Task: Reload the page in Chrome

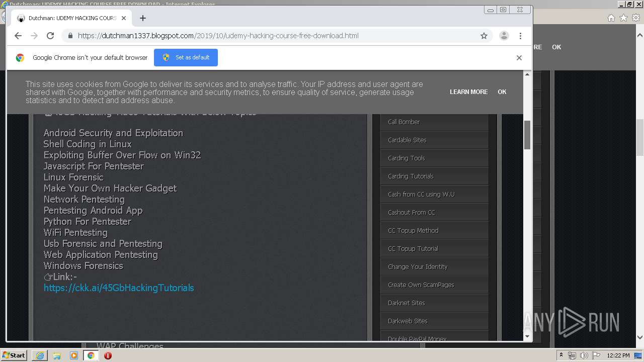Action: 50,36
